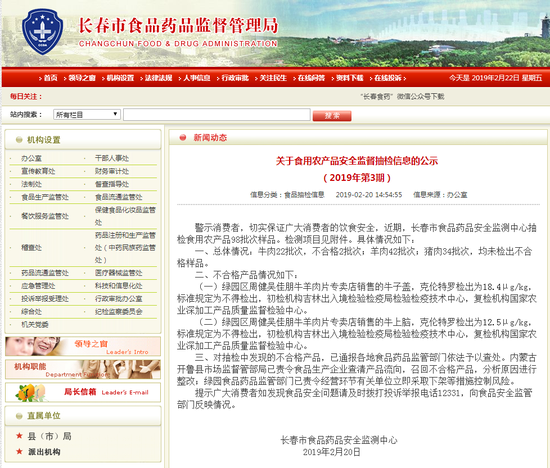Screen dimensions: 550x468
Task: Go to 在线问答 in the navigation bar
Action: click(x=311, y=78)
